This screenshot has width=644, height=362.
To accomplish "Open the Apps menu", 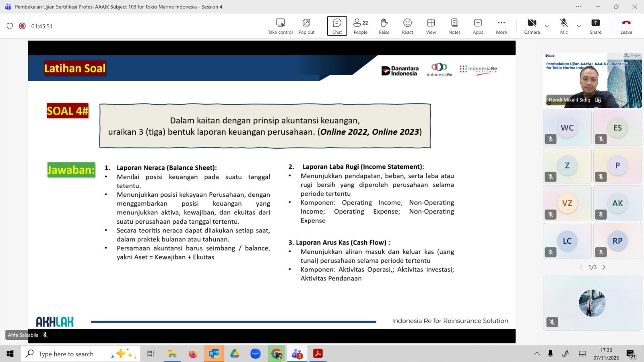I will click(478, 26).
